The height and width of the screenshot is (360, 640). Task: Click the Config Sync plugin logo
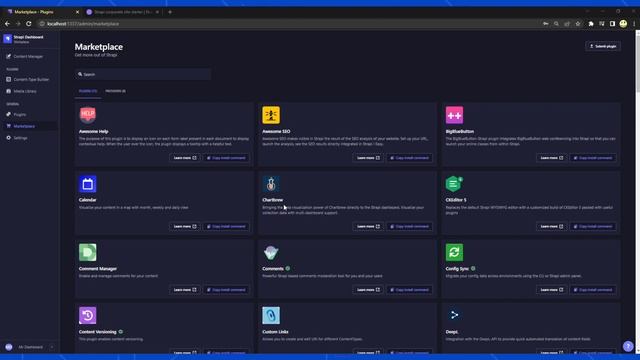coord(454,252)
